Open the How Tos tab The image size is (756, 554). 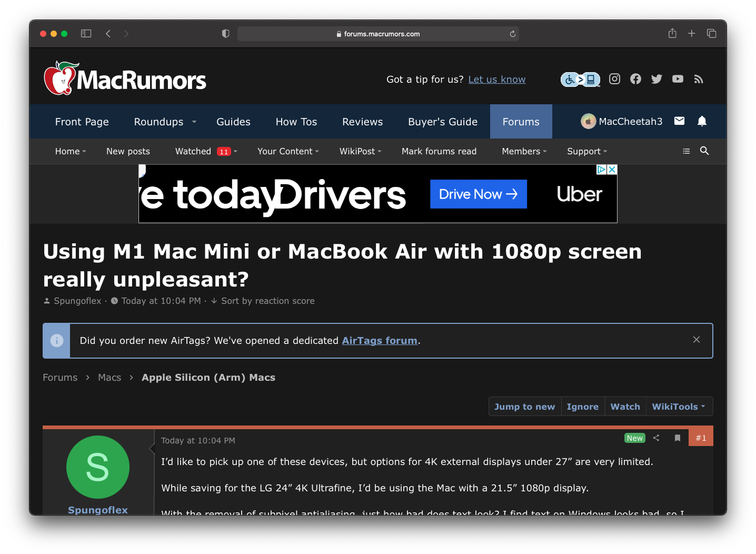[x=296, y=122]
